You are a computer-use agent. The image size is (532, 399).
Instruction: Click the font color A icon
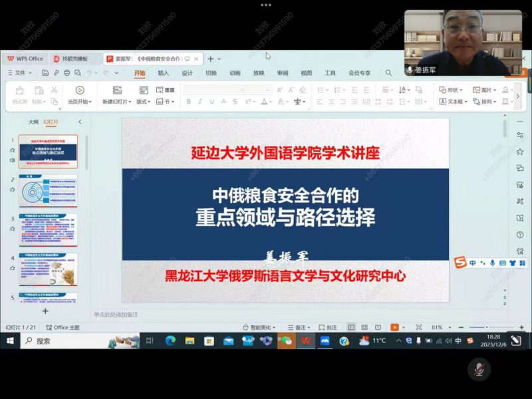(x=264, y=102)
